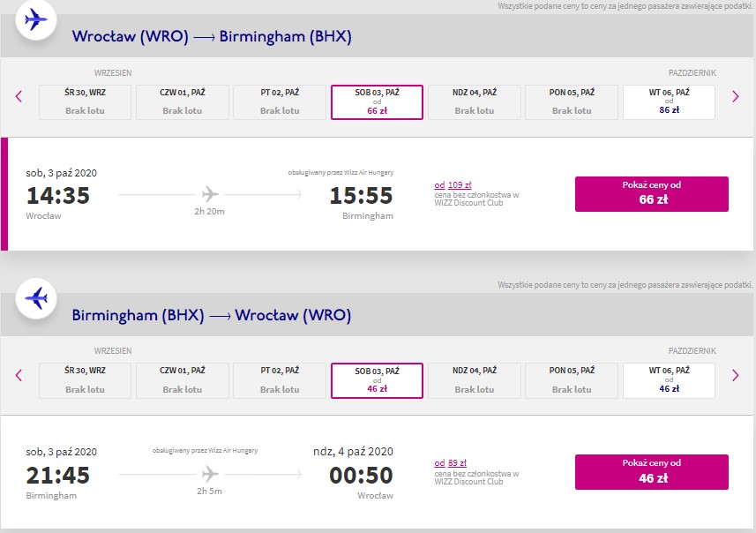Click Pokaż ceny od 46 zł button

pyautogui.click(x=651, y=472)
